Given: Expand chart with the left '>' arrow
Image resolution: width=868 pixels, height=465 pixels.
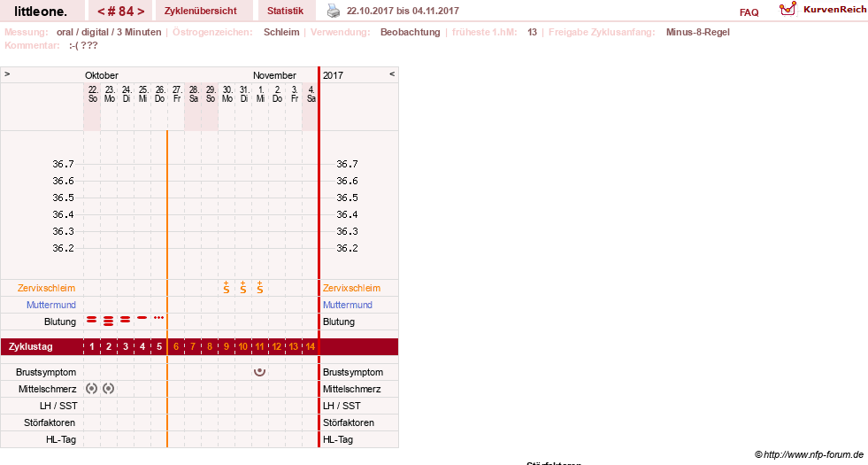Looking at the screenshot, I should (x=7, y=74).
